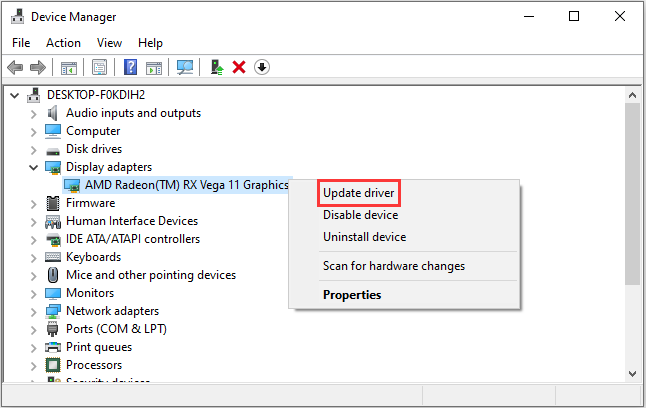This screenshot has height=408, width=646.
Task: Expand Audio inputs and outputs chevron
Action: [34, 114]
